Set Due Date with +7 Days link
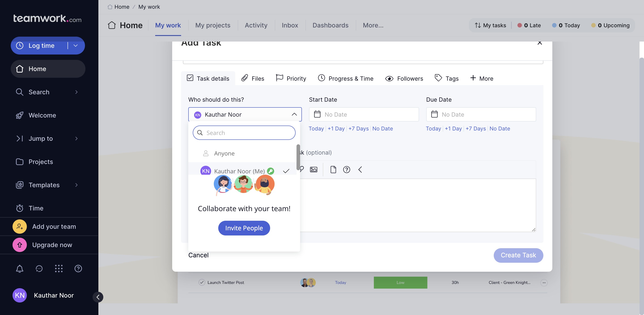 (475, 128)
